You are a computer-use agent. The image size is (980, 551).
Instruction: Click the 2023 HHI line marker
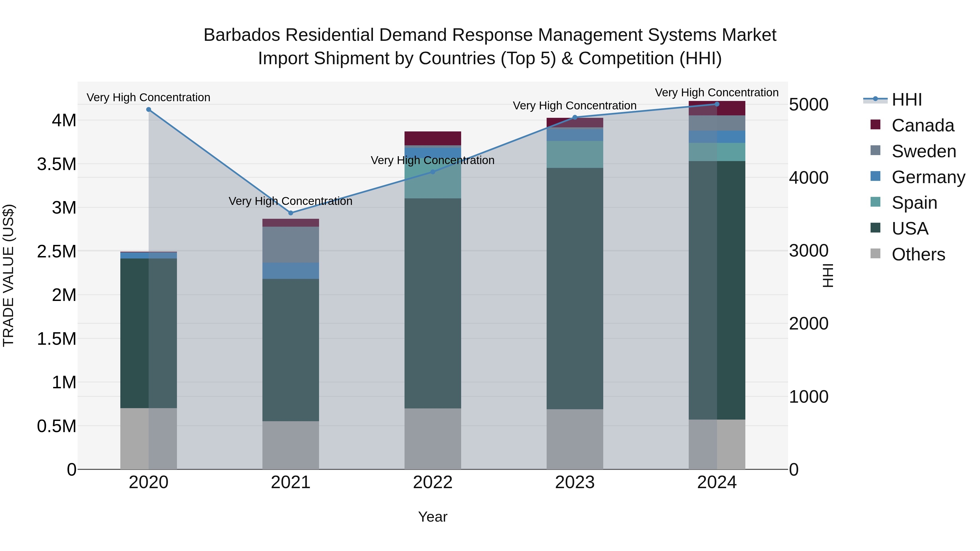click(x=575, y=117)
